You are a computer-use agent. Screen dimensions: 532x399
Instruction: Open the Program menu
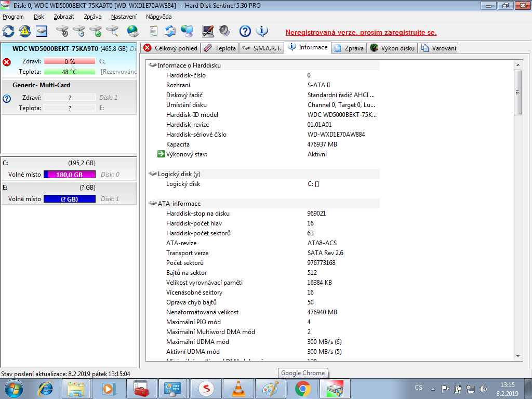13,17
